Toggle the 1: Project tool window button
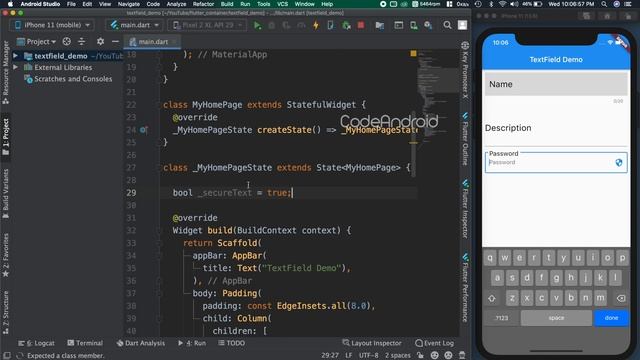The width and height of the screenshot is (640, 360). click(x=6, y=137)
